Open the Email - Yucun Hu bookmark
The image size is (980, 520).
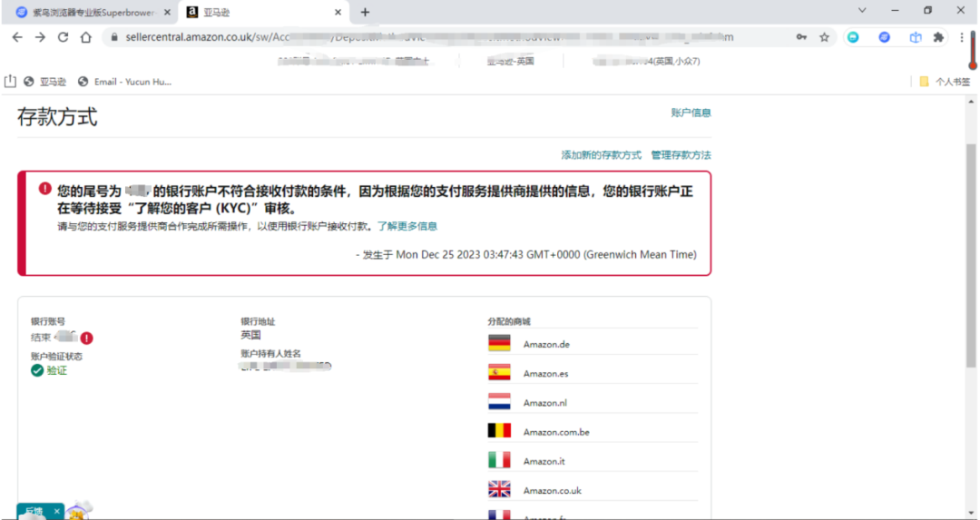(x=125, y=82)
